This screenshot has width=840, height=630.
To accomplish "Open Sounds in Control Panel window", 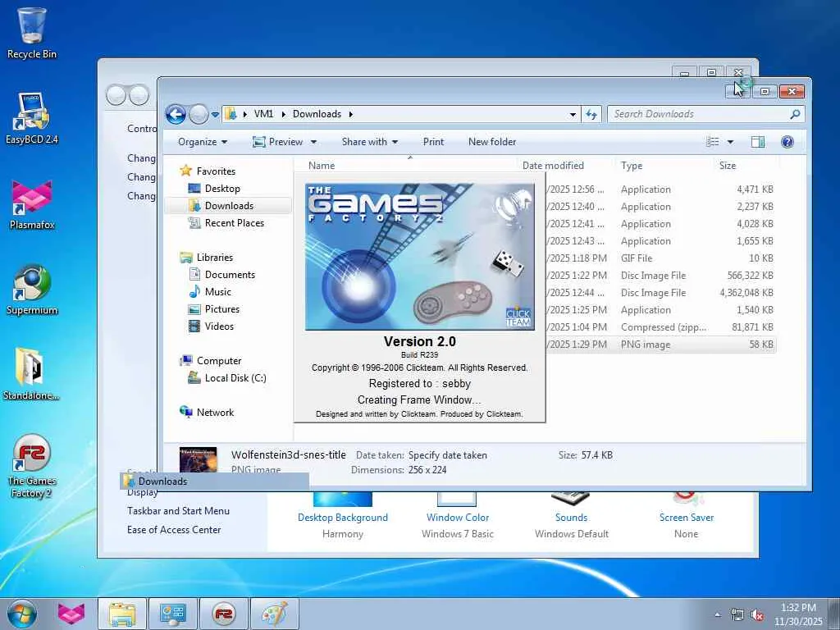I will (571, 518).
